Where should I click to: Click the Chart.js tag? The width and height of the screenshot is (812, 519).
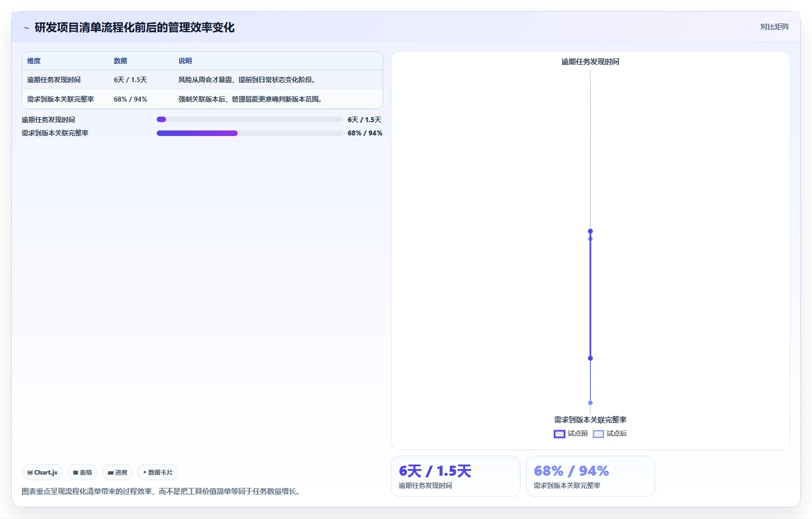42,472
